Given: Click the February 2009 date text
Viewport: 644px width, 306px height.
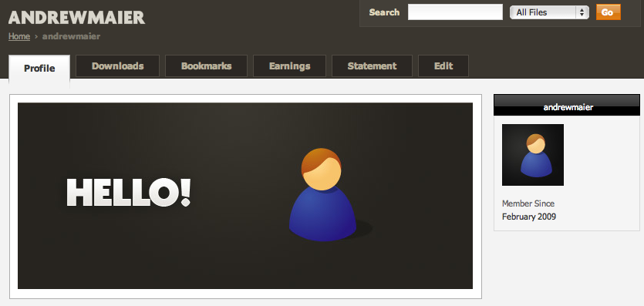Looking at the screenshot, I should (529, 217).
